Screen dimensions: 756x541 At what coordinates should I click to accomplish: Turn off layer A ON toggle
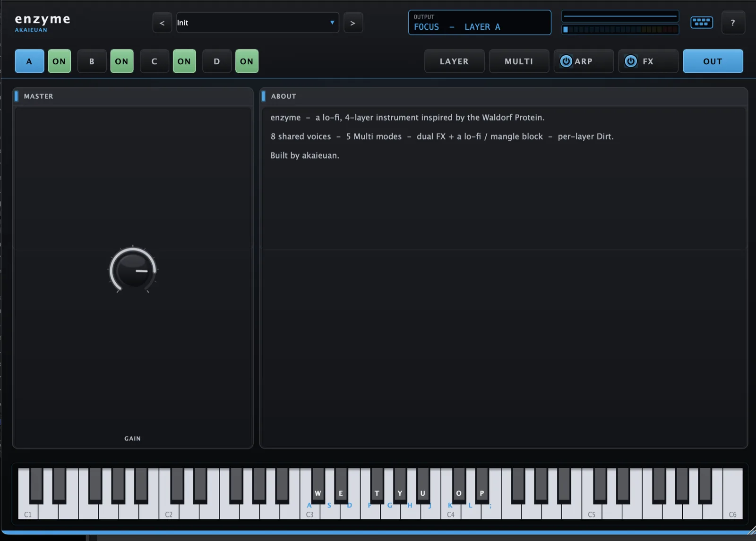tap(59, 61)
